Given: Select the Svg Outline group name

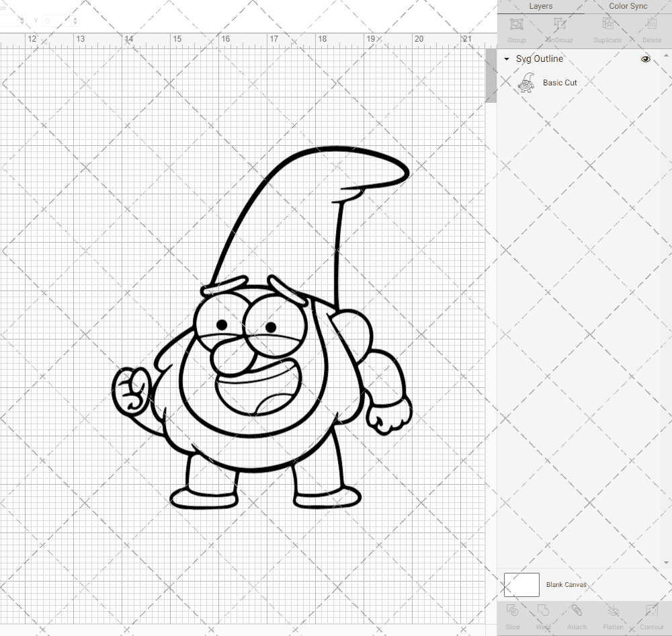Looking at the screenshot, I should pos(539,58).
